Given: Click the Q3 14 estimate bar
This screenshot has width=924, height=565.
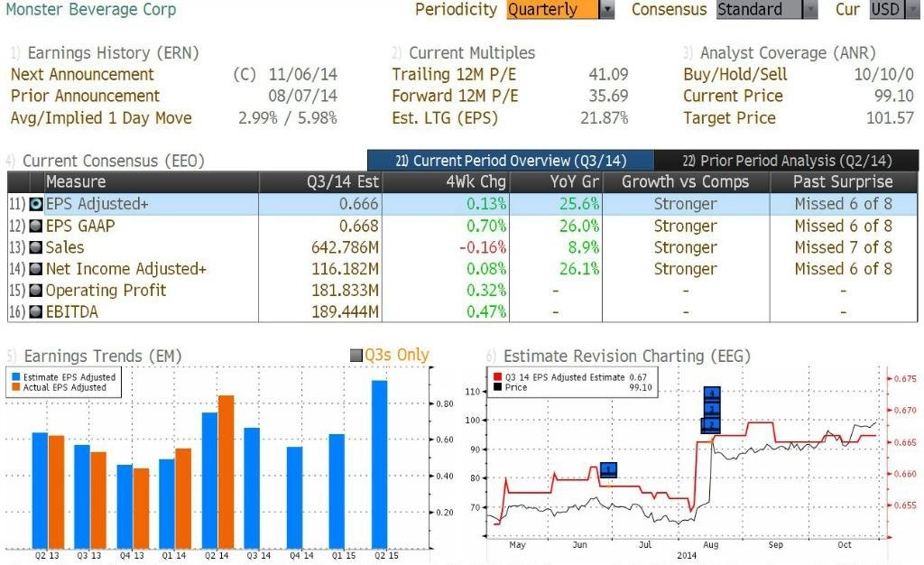Looking at the screenshot, I should [252, 487].
